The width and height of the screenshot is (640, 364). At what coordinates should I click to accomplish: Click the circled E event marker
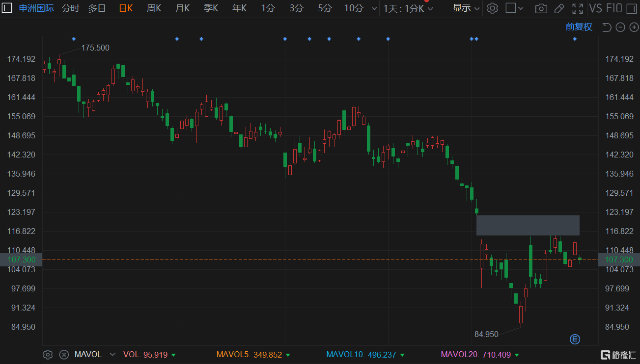574,339
